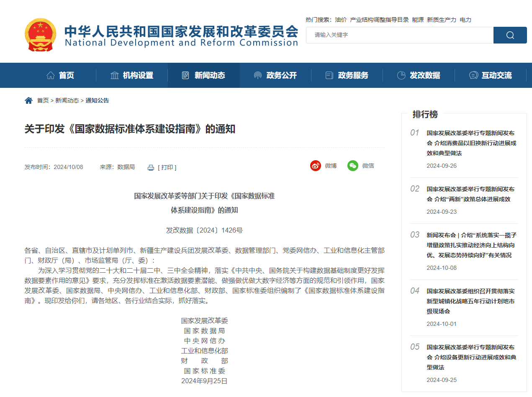532x397 pixels.
Task: Click the publish date 2024/10/08
Action: pyautogui.click(x=68, y=167)
